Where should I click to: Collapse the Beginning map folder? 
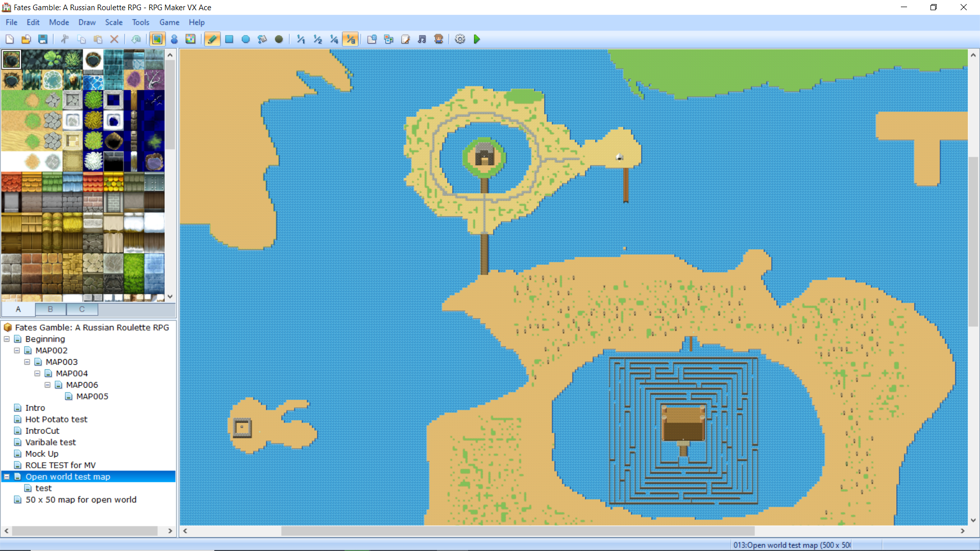pyautogui.click(x=7, y=339)
